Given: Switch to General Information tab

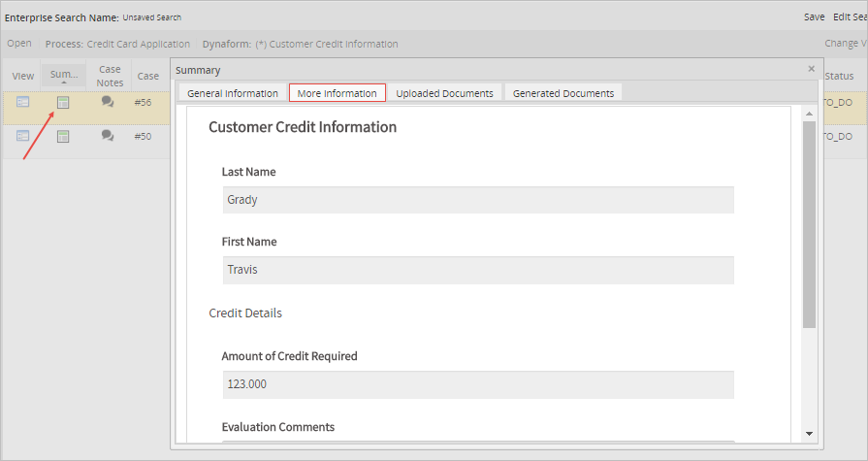Looking at the screenshot, I should 233,93.
